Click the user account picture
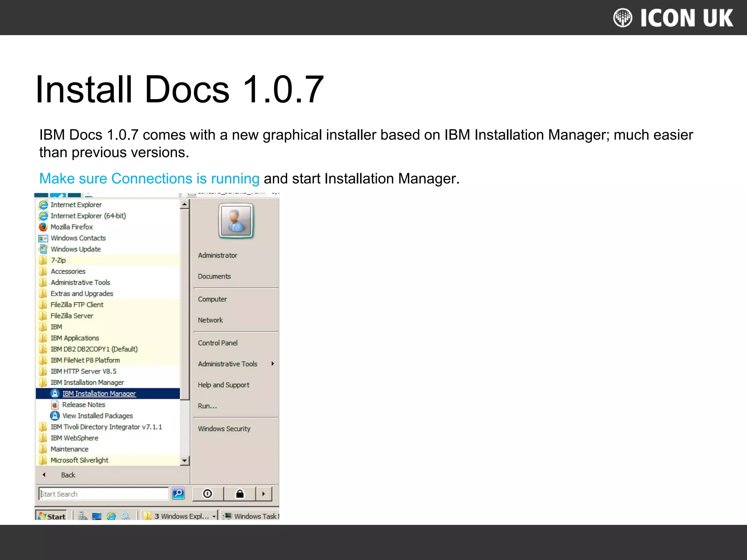 pyautogui.click(x=236, y=221)
